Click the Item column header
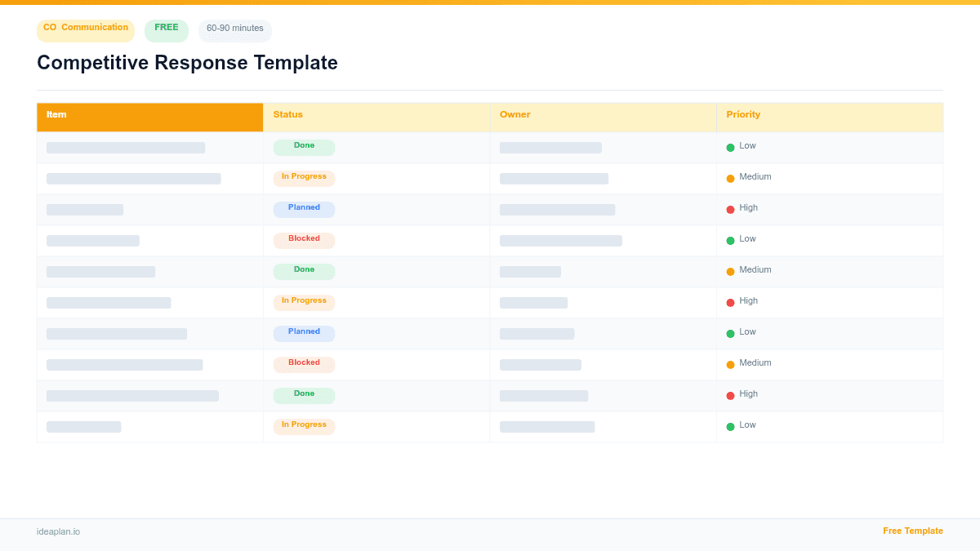The width and height of the screenshot is (980, 551). [56, 114]
